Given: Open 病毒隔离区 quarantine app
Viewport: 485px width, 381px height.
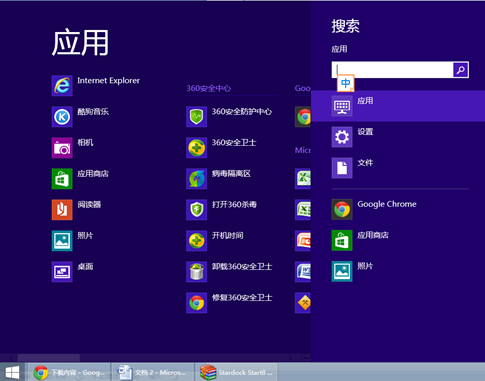Looking at the screenshot, I should click(218, 179).
